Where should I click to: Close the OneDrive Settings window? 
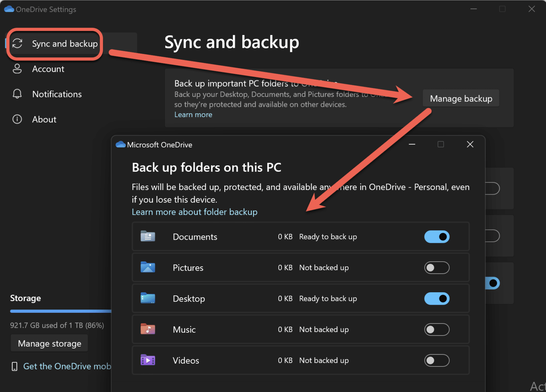532,9
